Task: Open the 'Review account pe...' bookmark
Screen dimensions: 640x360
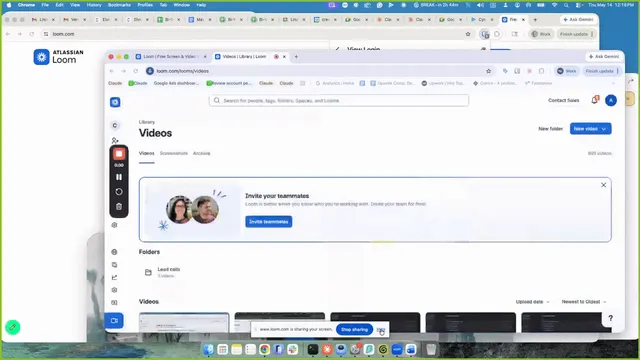Action: click(x=229, y=83)
